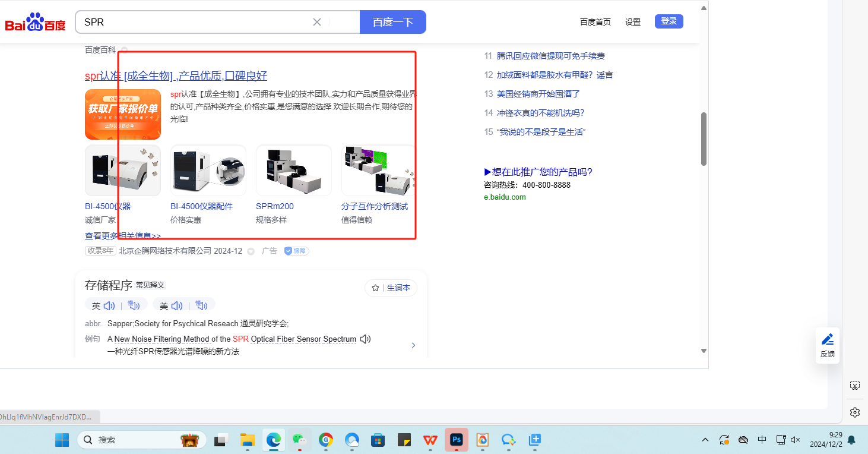Play American pronunciation audio
868x454 pixels.
(x=177, y=306)
